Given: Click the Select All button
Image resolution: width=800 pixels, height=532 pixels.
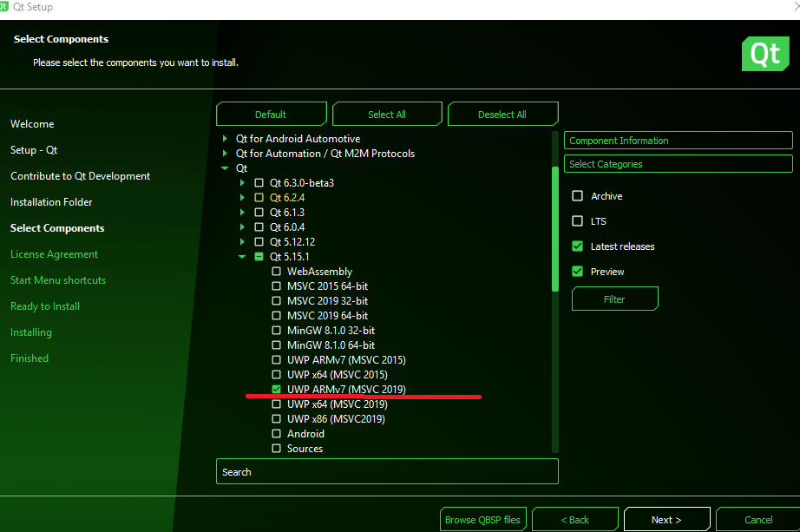Looking at the screenshot, I should tap(387, 114).
